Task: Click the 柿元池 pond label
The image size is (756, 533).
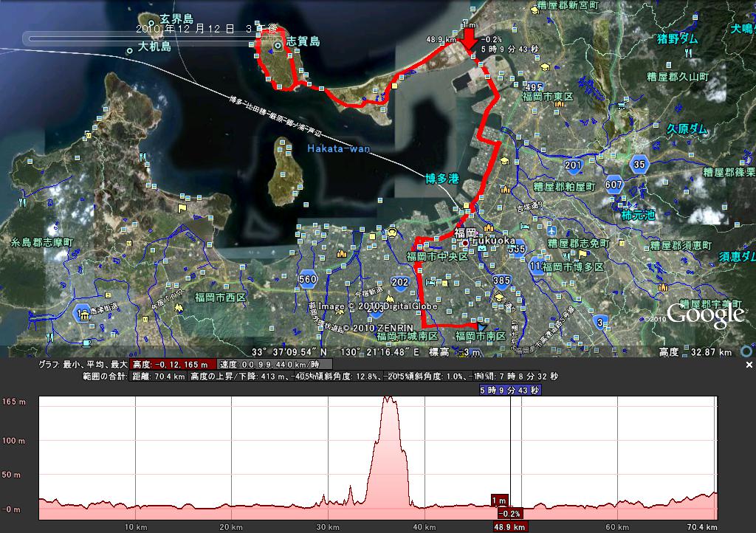Action: click(x=638, y=215)
